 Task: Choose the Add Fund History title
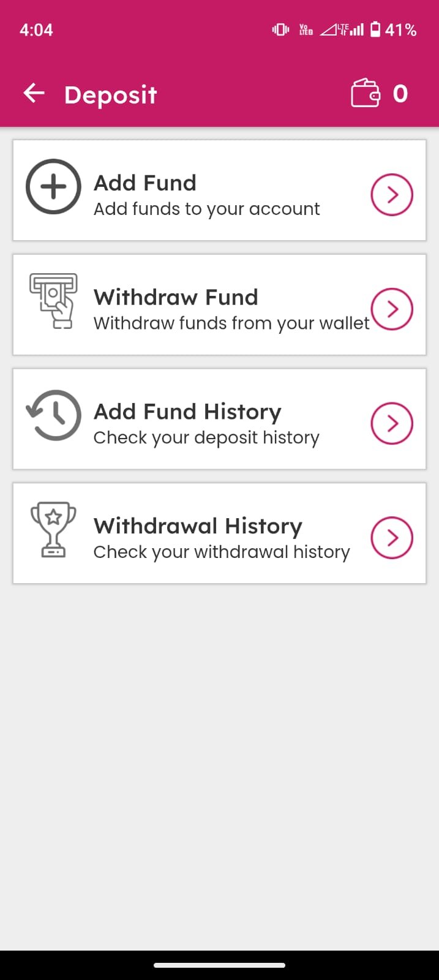click(x=187, y=412)
